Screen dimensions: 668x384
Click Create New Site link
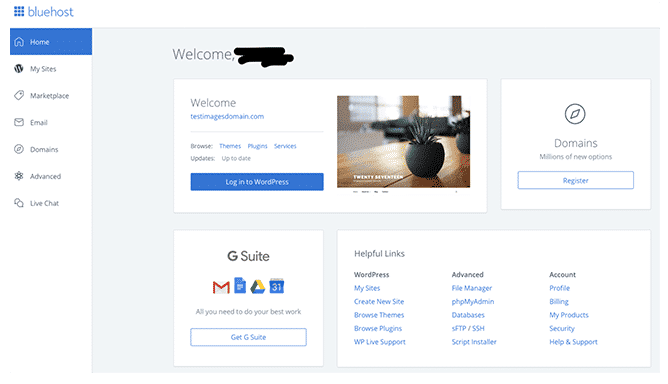pyautogui.click(x=379, y=301)
